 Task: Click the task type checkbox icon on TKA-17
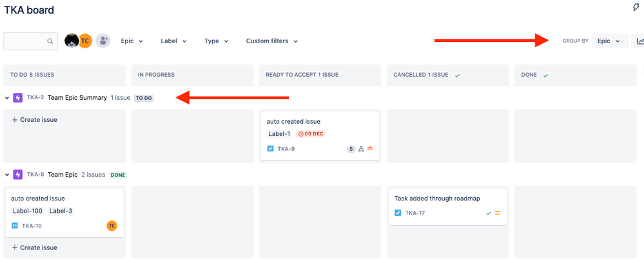point(398,213)
